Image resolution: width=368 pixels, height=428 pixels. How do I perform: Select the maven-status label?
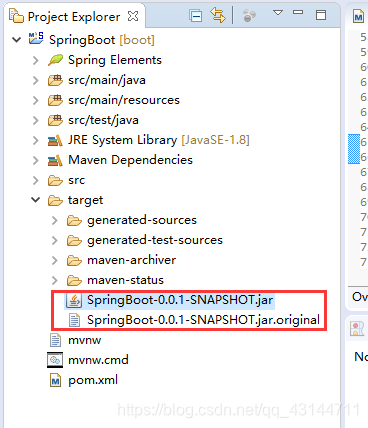[x=126, y=280]
